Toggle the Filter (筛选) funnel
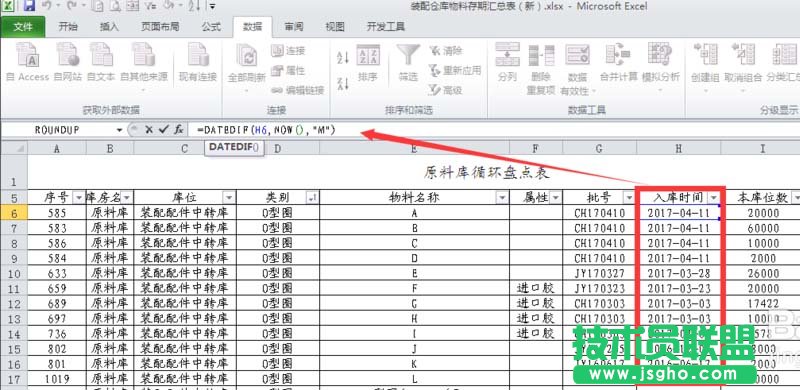Viewport: 800px width, 390px height. point(408,63)
